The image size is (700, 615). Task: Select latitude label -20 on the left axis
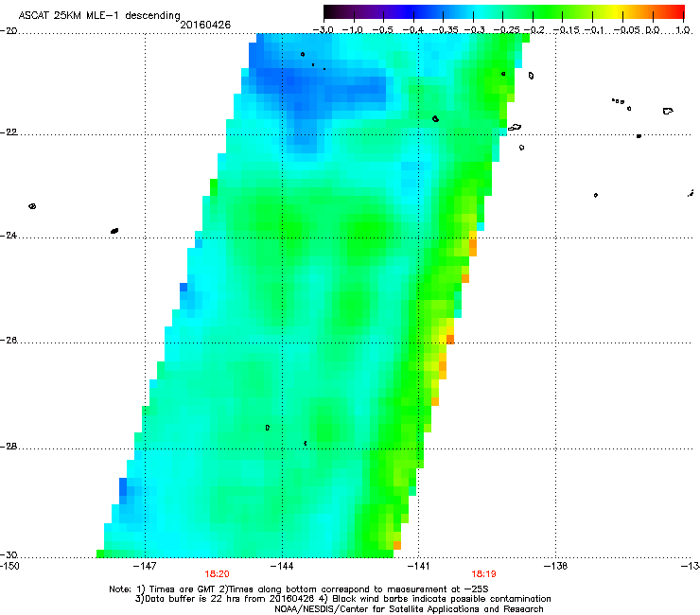pyautogui.click(x=9, y=31)
